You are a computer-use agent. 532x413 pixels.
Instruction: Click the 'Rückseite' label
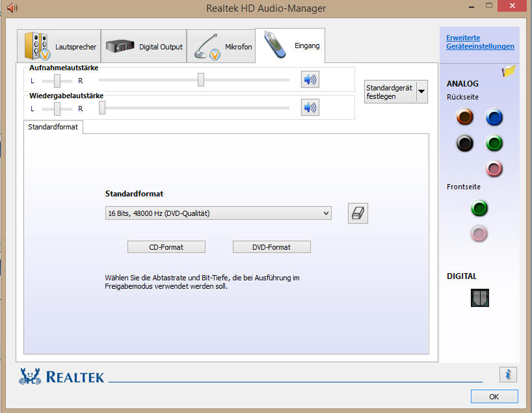[x=462, y=97]
